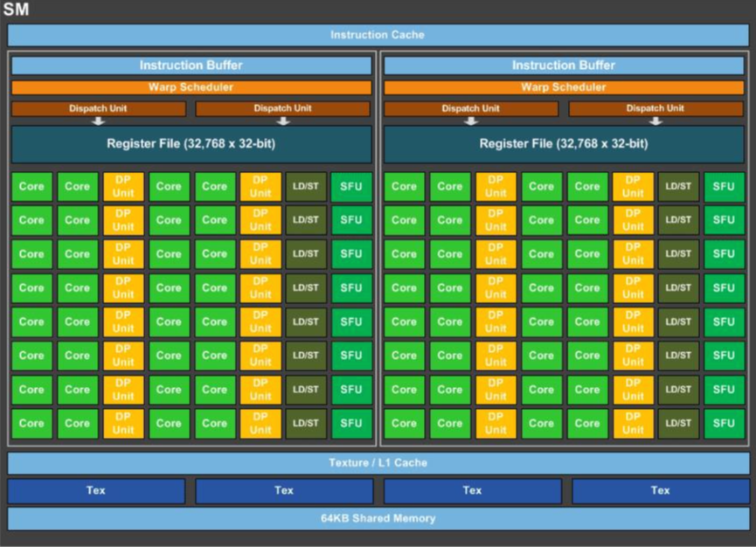Select the second Tex block from the left
Image resolution: width=756 pixels, height=547 pixels.
[x=284, y=490]
